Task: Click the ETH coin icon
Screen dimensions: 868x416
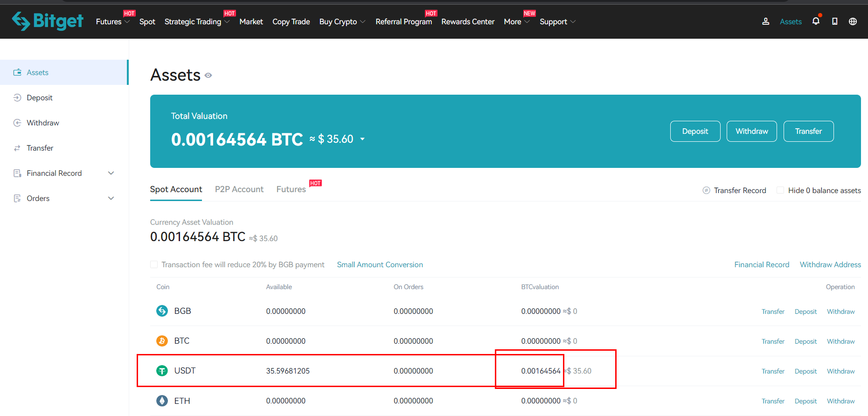Action: (162, 401)
